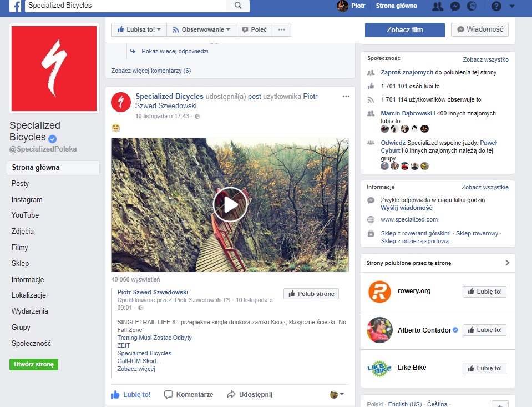
Task: Click the Facebook logo icon
Action: point(15,6)
